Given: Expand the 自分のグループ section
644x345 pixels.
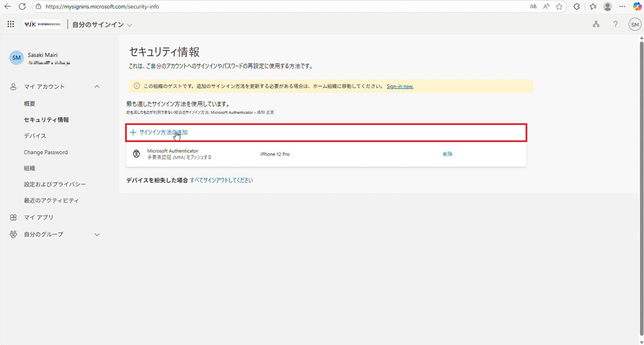Looking at the screenshot, I should (97, 234).
